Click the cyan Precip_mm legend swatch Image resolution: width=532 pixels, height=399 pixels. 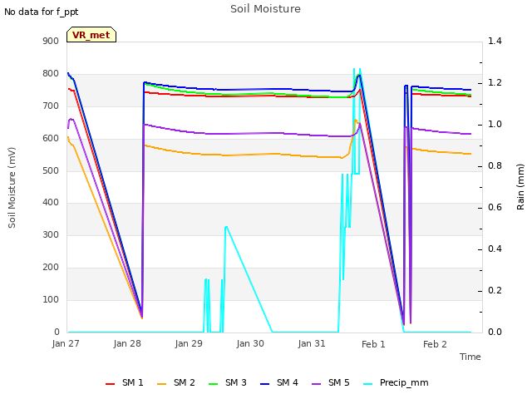[x=368, y=384]
